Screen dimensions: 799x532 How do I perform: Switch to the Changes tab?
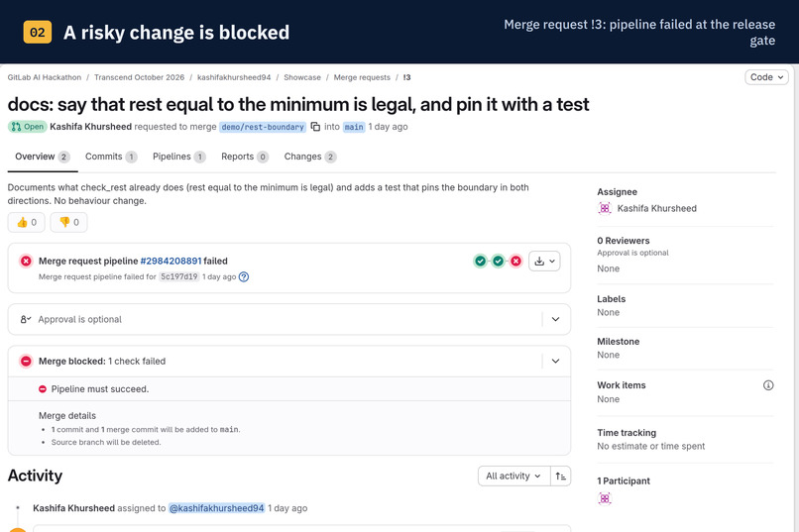click(310, 157)
